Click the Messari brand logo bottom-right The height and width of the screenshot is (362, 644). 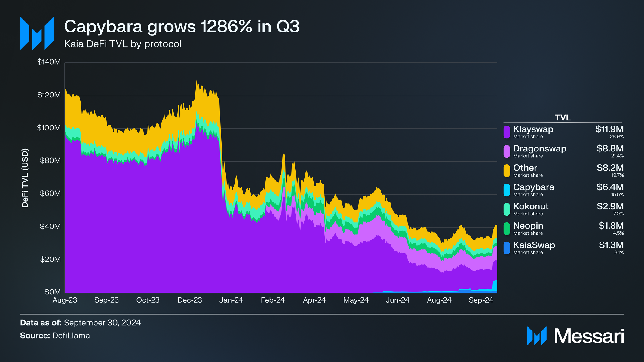coord(575,336)
